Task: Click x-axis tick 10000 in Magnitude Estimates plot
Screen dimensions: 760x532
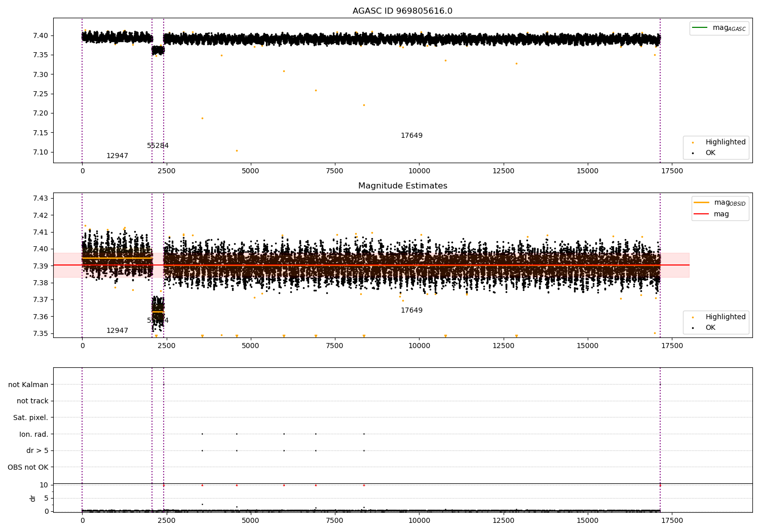Action: pyautogui.click(x=419, y=346)
